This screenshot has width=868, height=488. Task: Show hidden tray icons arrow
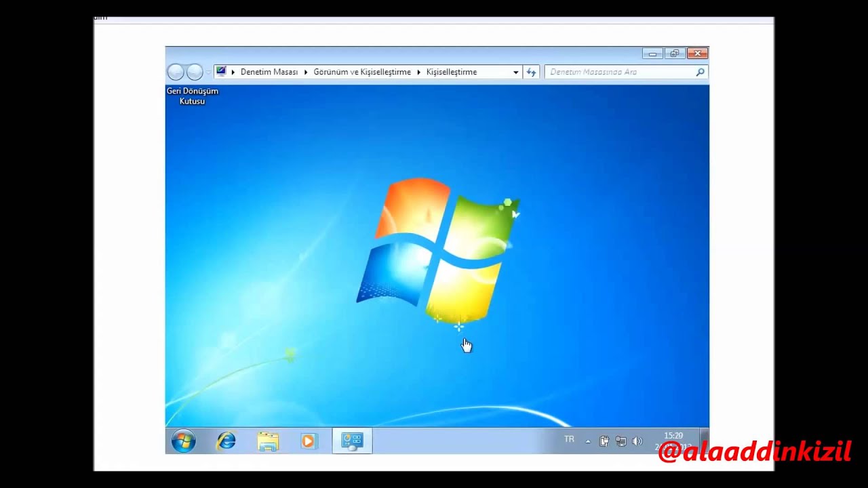(588, 441)
